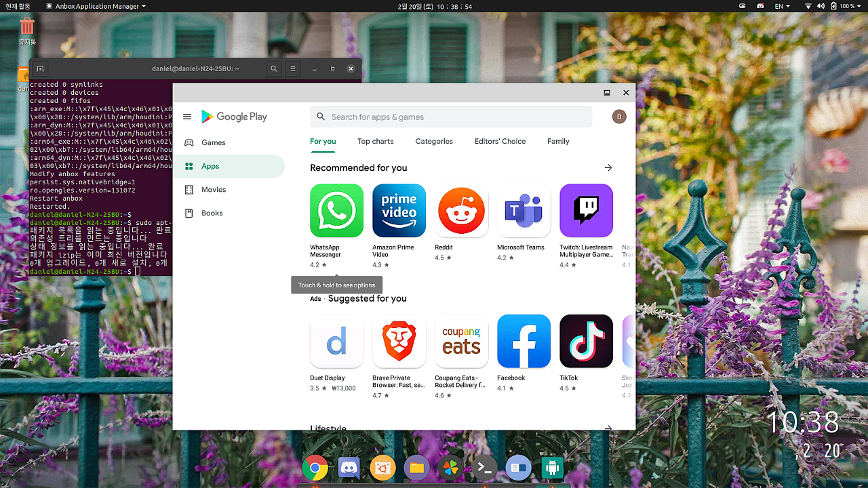Click 'Facebook' app title text
The image size is (868, 488).
[x=511, y=378]
